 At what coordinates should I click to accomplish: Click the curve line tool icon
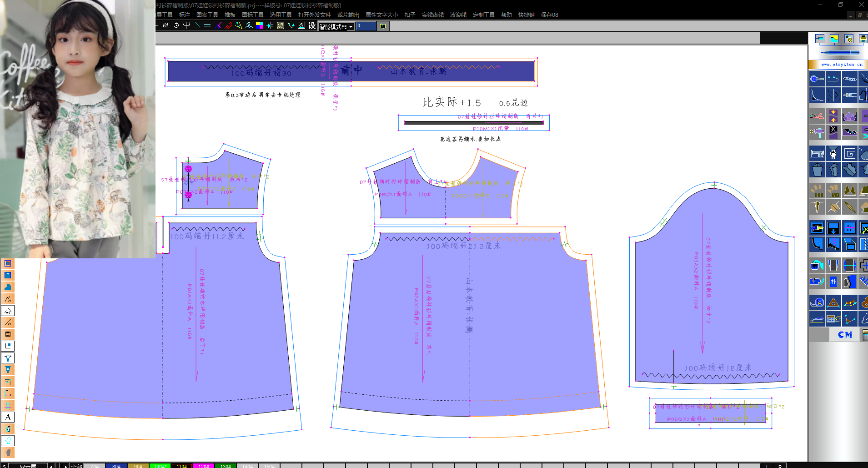tap(817, 95)
